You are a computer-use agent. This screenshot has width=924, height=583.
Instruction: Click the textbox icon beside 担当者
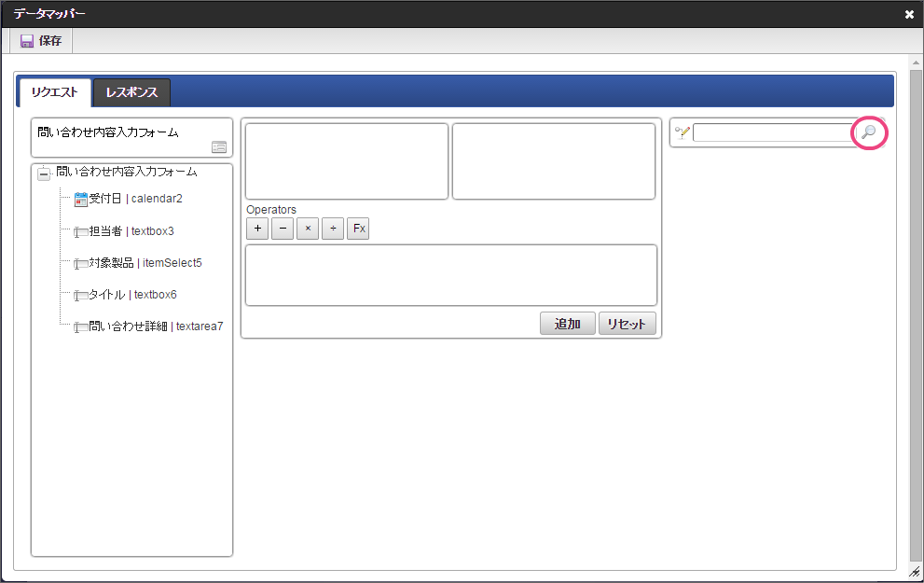tap(81, 231)
